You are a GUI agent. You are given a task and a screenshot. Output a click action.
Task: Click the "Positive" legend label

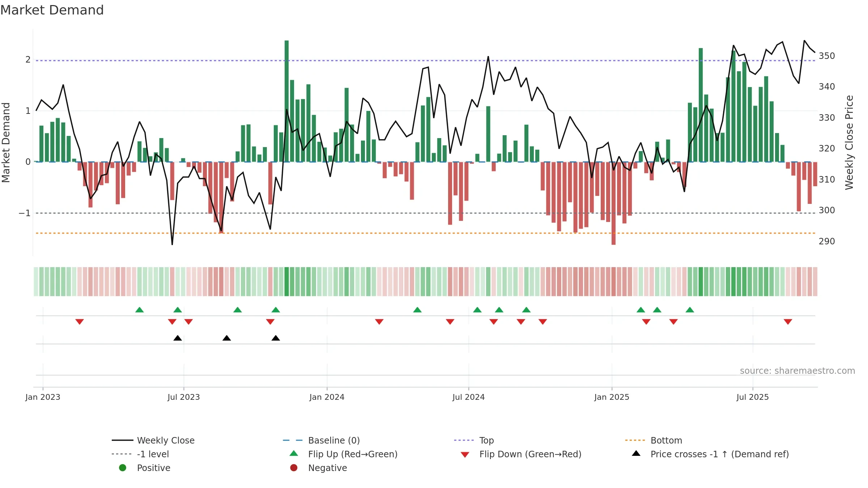coord(153,468)
